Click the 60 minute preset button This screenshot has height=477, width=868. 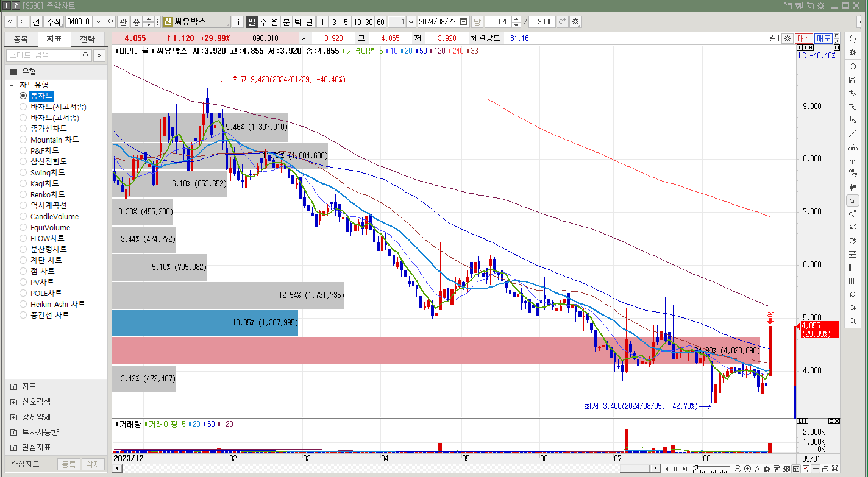point(380,21)
